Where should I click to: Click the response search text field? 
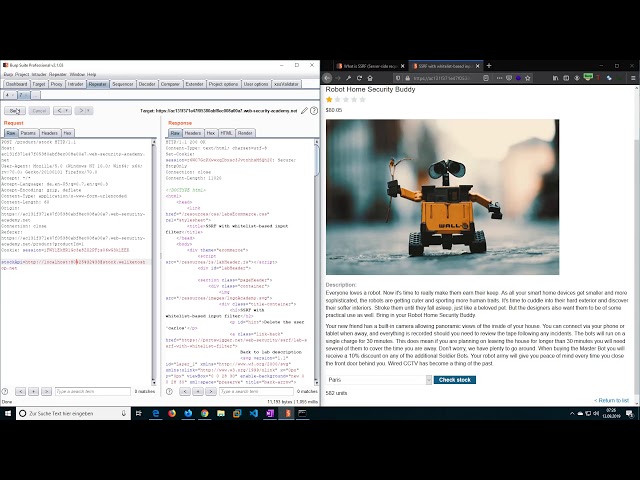coord(256,391)
